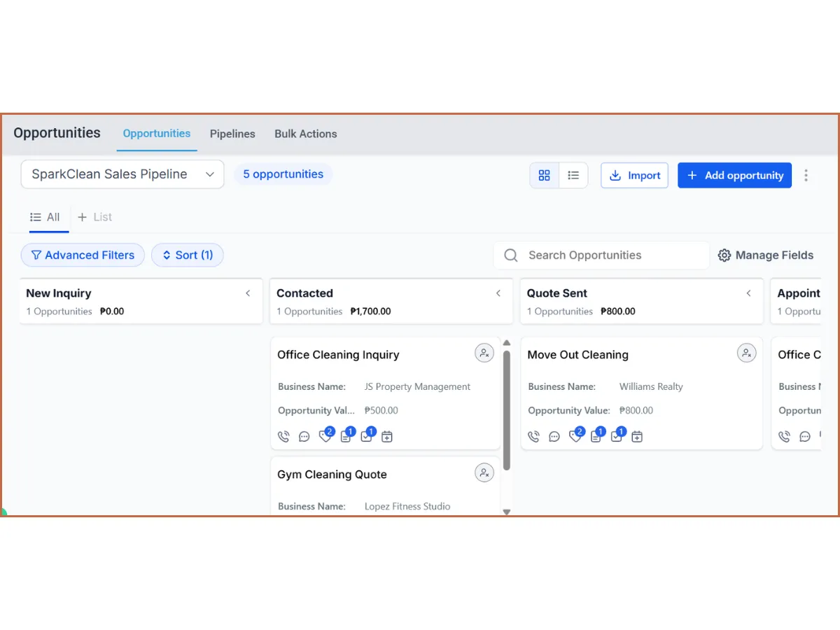Switch to list view layout
This screenshot has width=840, height=630.
[x=573, y=176]
